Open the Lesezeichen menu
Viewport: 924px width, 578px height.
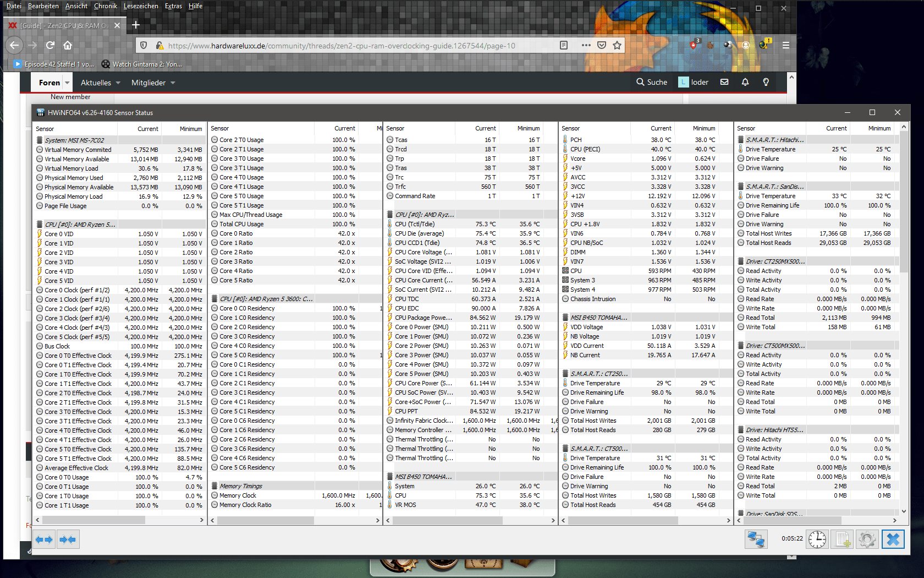tap(141, 6)
